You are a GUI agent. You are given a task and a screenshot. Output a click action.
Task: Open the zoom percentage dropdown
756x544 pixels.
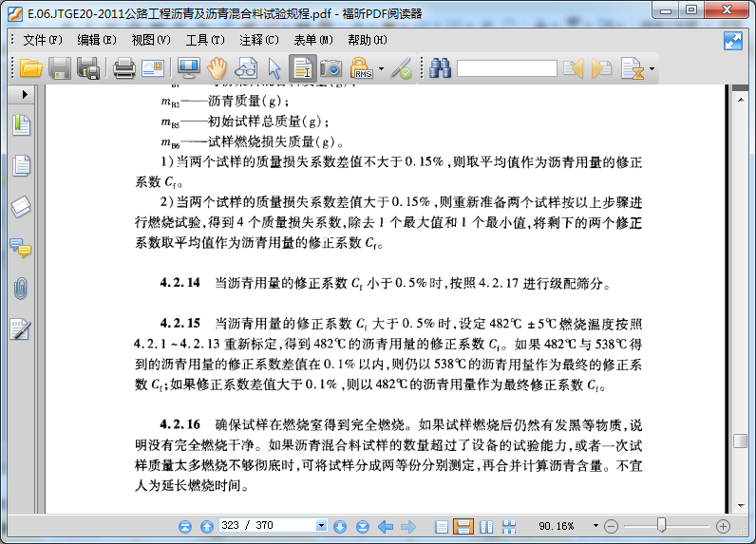pos(595,526)
